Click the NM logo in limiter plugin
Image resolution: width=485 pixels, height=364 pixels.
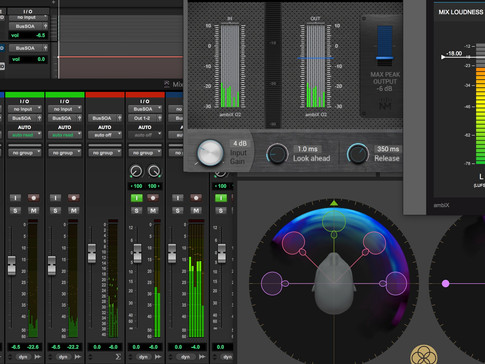pyautogui.click(x=385, y=105)
